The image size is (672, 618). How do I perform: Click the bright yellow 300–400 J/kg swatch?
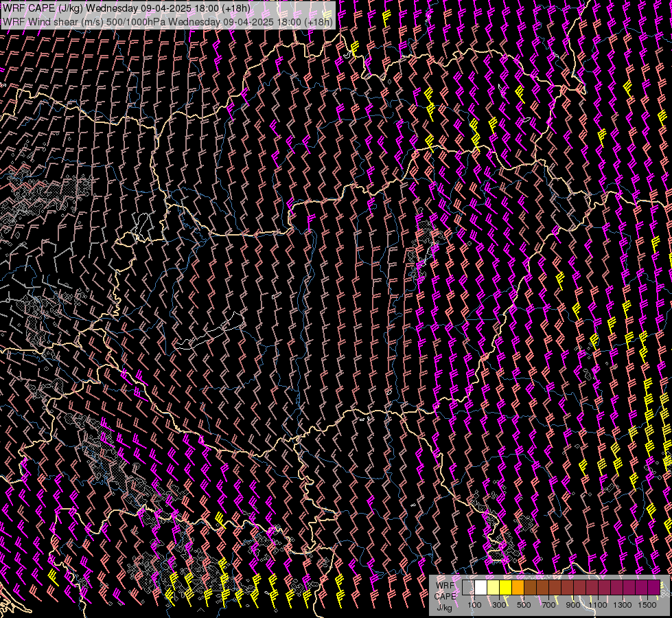click(x=506, y=587)
